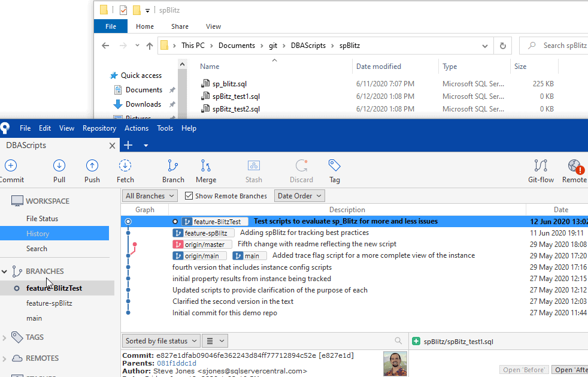Screen dimensions: 588x377
Task: Select the spBlitz/spBitz_test1.sql changed file
Action: 458,341
